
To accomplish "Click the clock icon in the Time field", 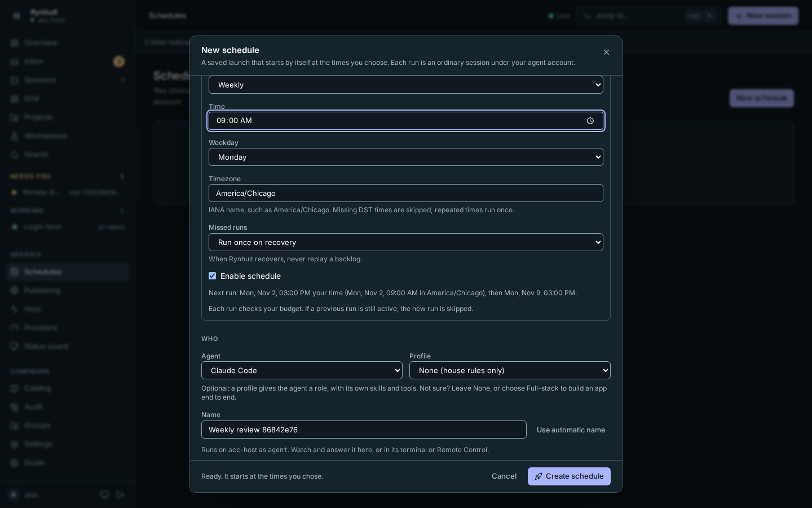I will tap(590, 121).
